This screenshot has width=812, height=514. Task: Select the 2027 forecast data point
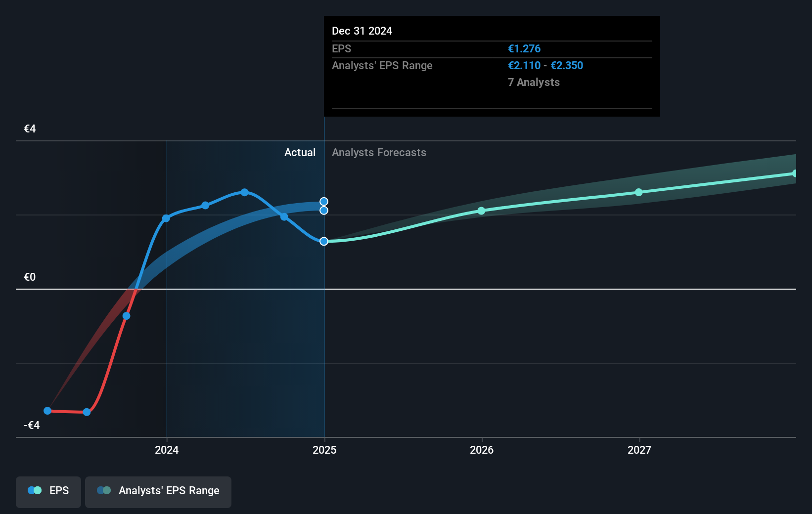[639, 192]
